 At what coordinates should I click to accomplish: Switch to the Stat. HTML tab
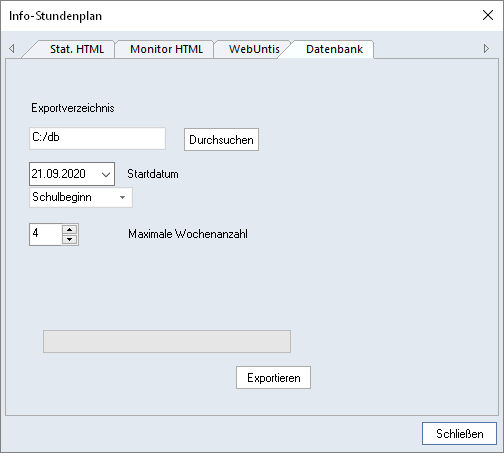coord(77,49)
